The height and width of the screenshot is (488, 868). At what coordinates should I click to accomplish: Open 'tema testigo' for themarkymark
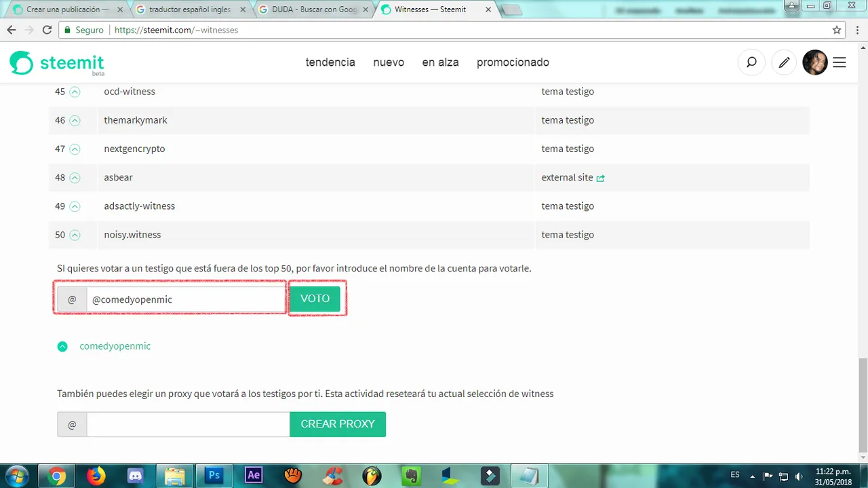point(568,120)
